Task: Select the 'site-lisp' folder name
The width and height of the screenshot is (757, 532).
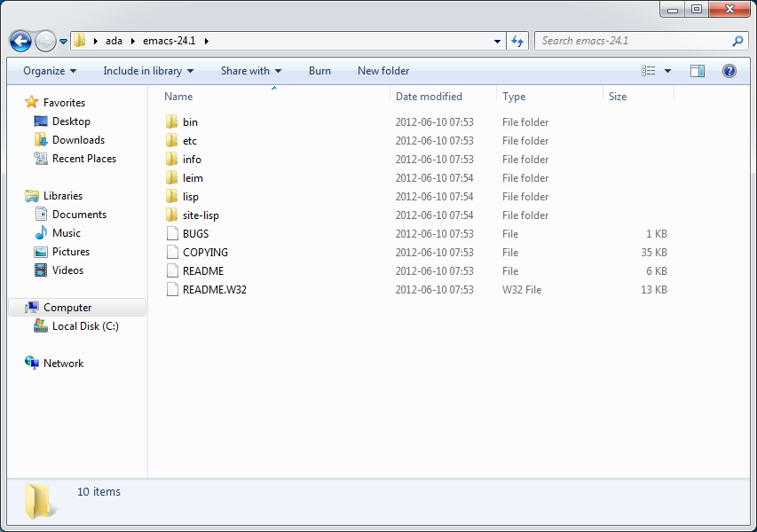Action: (x=201, y=215)
